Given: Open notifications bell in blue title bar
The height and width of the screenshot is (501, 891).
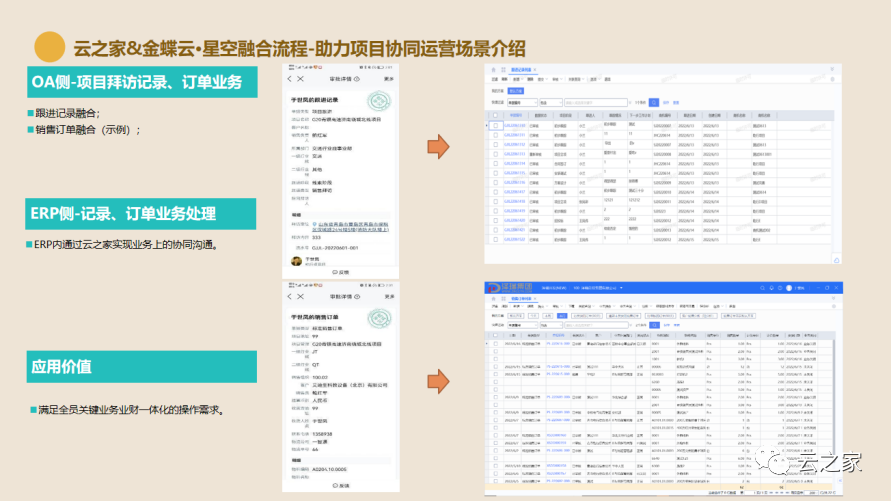Looking at the screenshot, I should pyautogui.click(x=772, y=288).
